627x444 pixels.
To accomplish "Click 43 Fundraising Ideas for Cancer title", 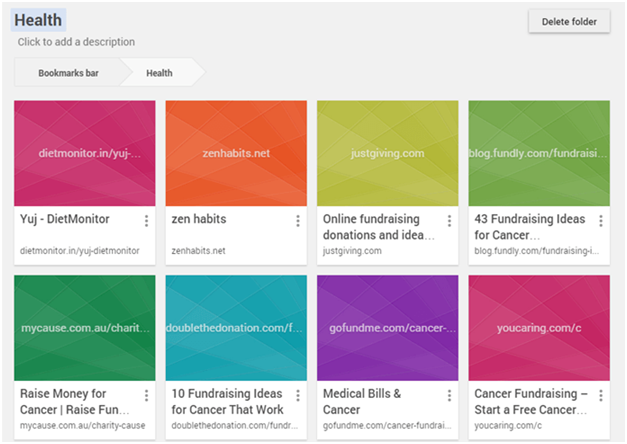I will click(x=529, y=227).
